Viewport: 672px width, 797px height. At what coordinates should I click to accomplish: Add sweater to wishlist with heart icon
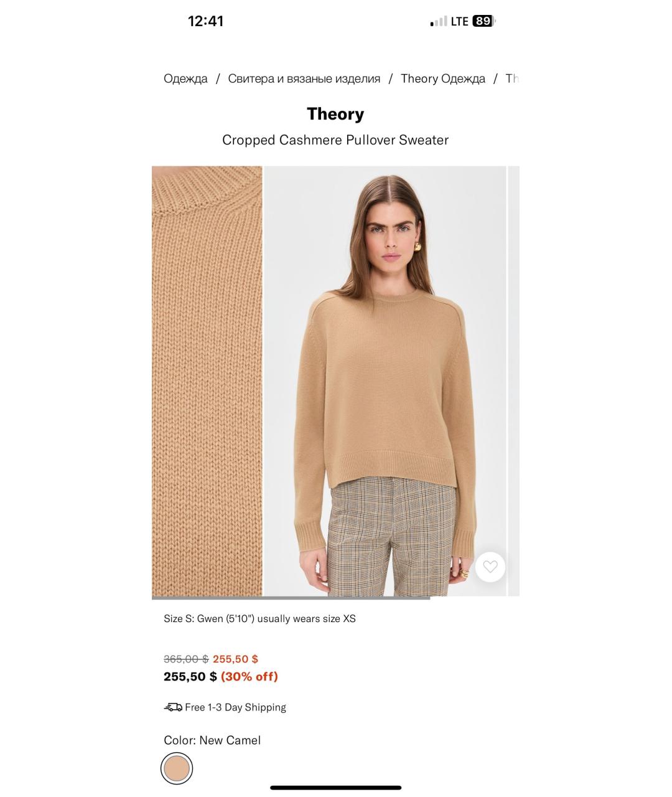(x=490, y=567)
